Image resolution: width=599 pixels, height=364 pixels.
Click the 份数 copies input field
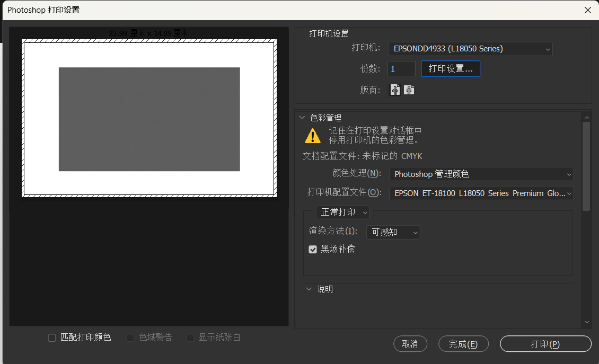(401, 68)
